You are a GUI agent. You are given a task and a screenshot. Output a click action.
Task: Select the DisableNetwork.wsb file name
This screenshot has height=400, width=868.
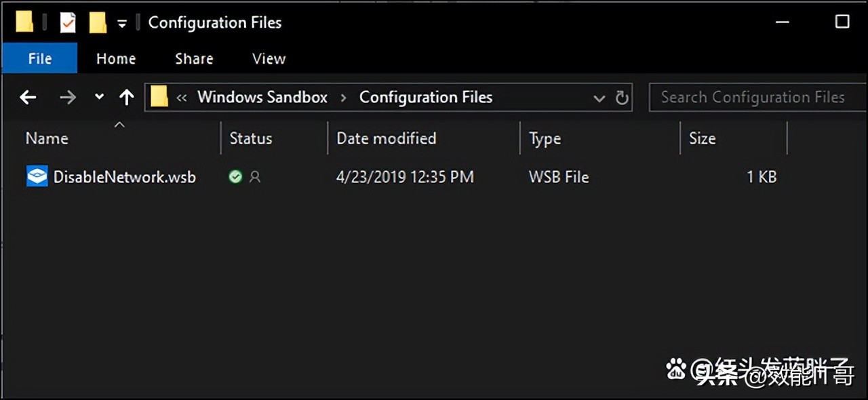click(124, 176)
